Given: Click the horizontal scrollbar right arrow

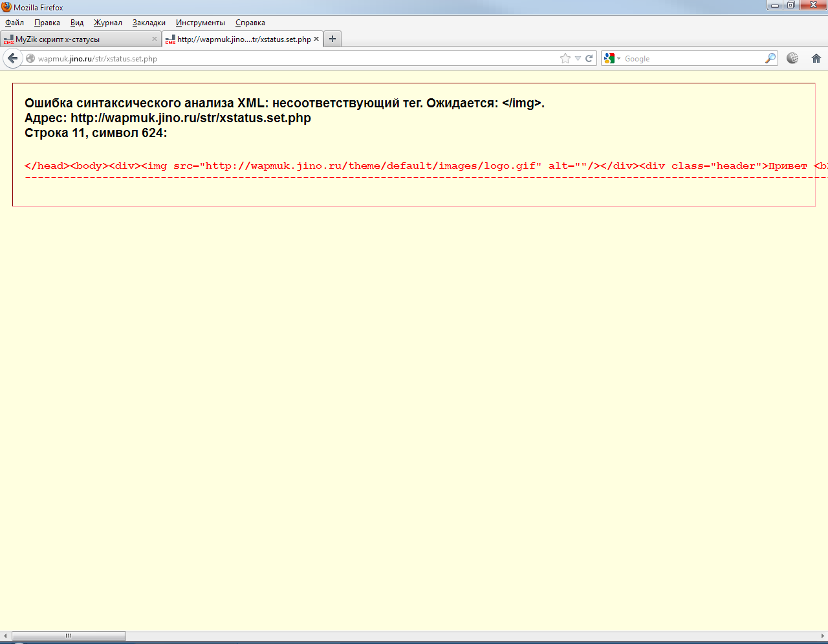Looking at the screenshot, I should click(823, 636).
